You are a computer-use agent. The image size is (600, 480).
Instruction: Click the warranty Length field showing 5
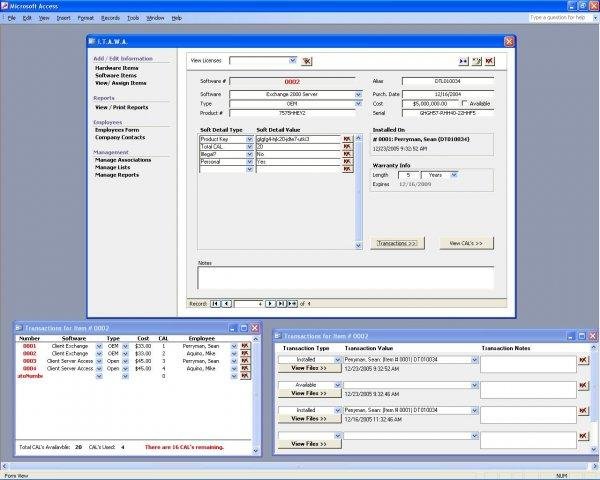[408, 175]
